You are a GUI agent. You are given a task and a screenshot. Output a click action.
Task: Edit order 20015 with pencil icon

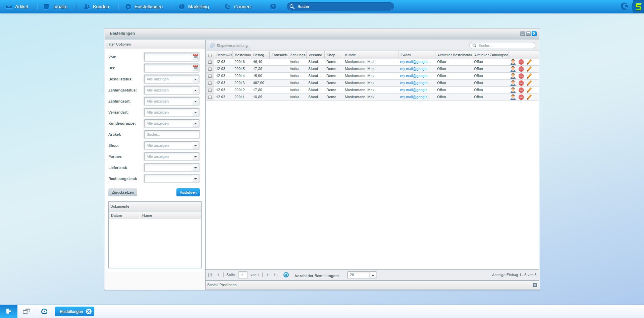(529, 69)
